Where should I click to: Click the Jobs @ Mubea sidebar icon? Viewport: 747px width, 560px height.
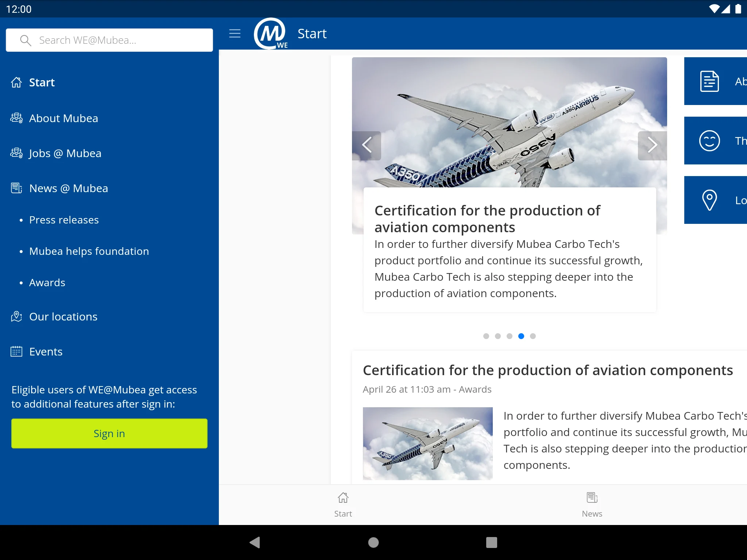coord(16,153)
